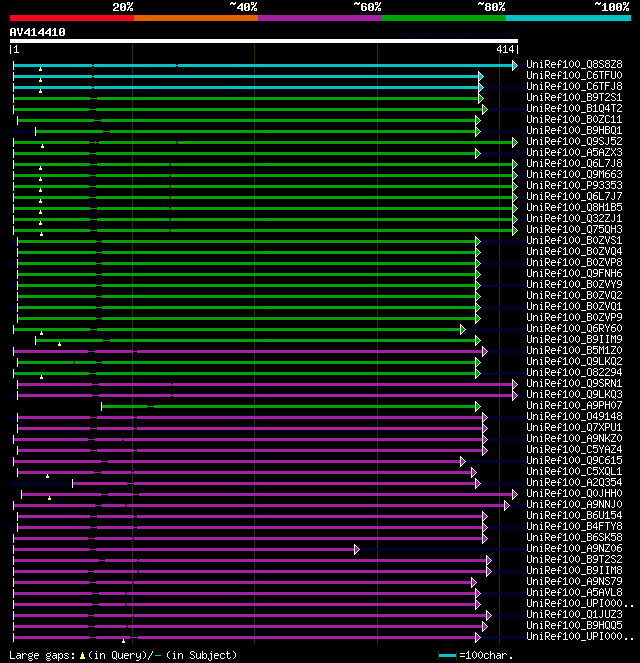Select the UniRef100_Q75QH3 entry
Image resolution: width=640 pixels, height=663 pixels.
coord(574,229)
